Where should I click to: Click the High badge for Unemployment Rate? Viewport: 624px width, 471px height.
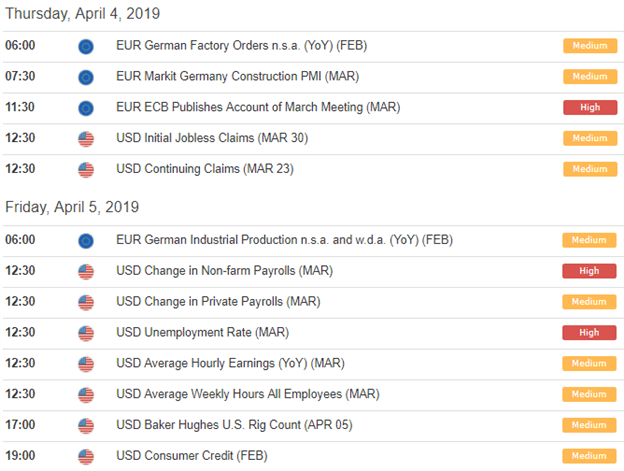(589, 333)
